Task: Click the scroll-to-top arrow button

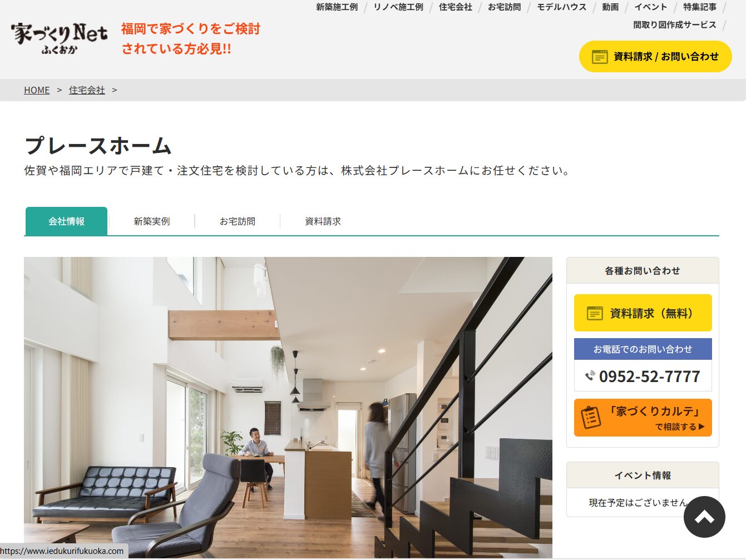Action: tap(704, 517)
